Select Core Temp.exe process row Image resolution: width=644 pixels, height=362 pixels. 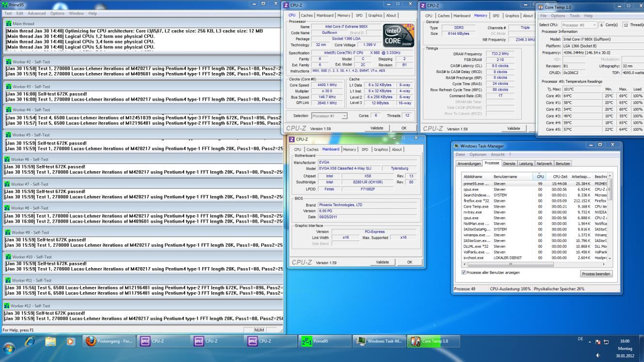(534, 206)
